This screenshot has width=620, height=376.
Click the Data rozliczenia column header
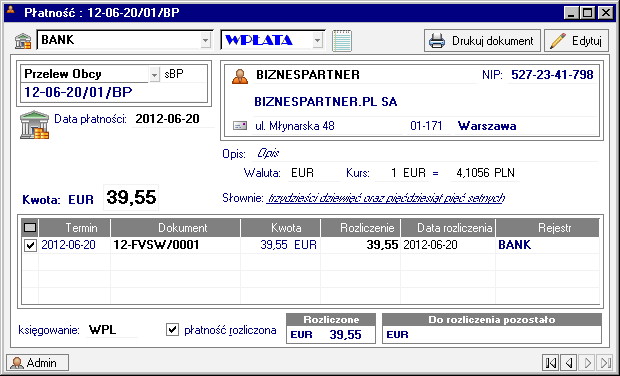pos(448,228)
